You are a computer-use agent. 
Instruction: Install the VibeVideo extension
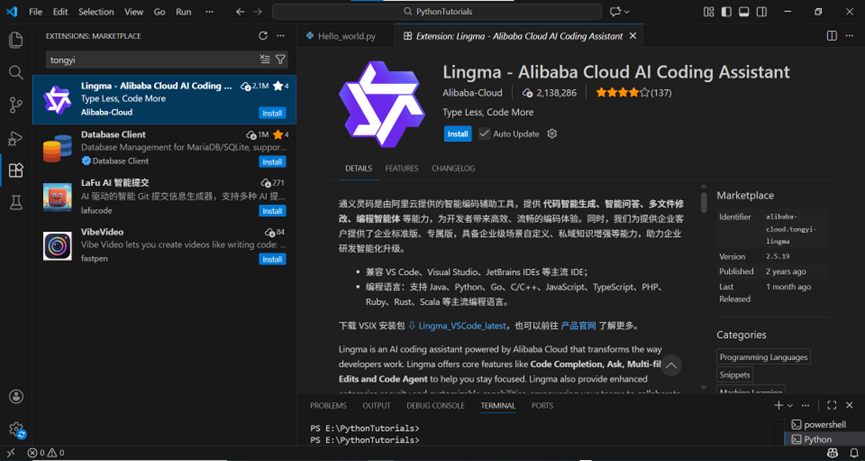(x=273, y=259)
